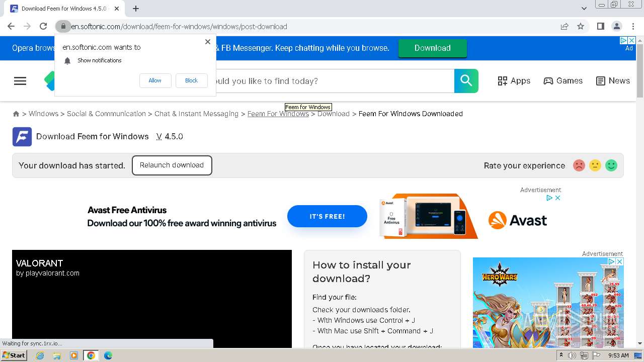The height and width of the screenshot is (362, 644).
Task: Close the Avast advertisement
Action: click(x=557, y=198)
